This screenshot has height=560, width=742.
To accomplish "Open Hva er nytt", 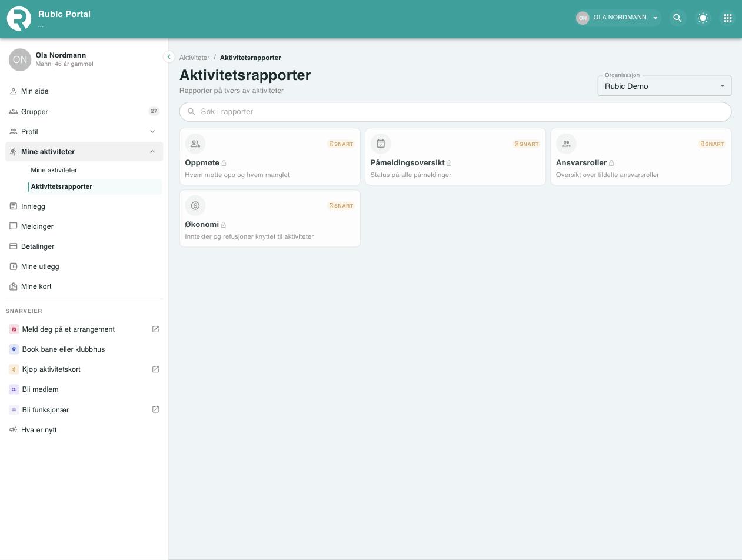I will (x=84, y=430).
